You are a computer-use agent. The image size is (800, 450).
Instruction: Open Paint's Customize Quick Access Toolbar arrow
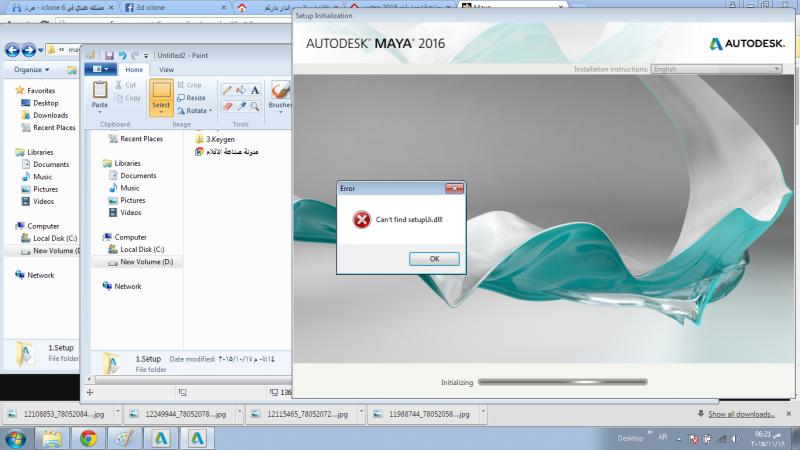click(146, 56)
